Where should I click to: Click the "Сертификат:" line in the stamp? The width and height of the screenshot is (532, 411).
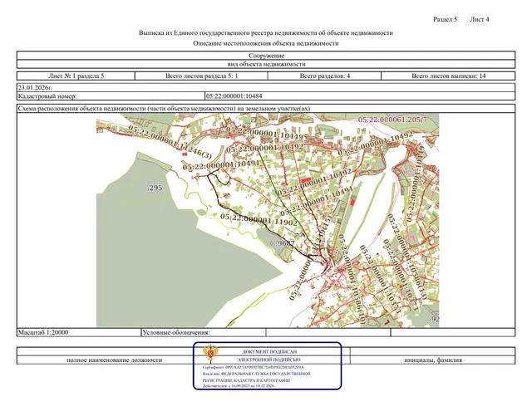coord(253,367)
